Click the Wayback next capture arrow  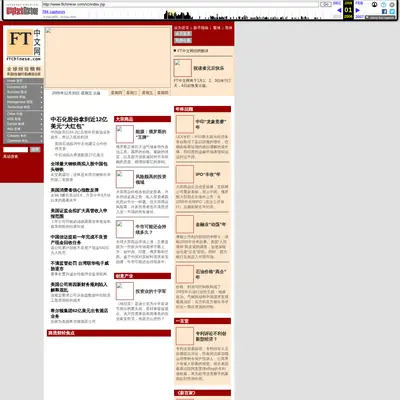(358, 10)
